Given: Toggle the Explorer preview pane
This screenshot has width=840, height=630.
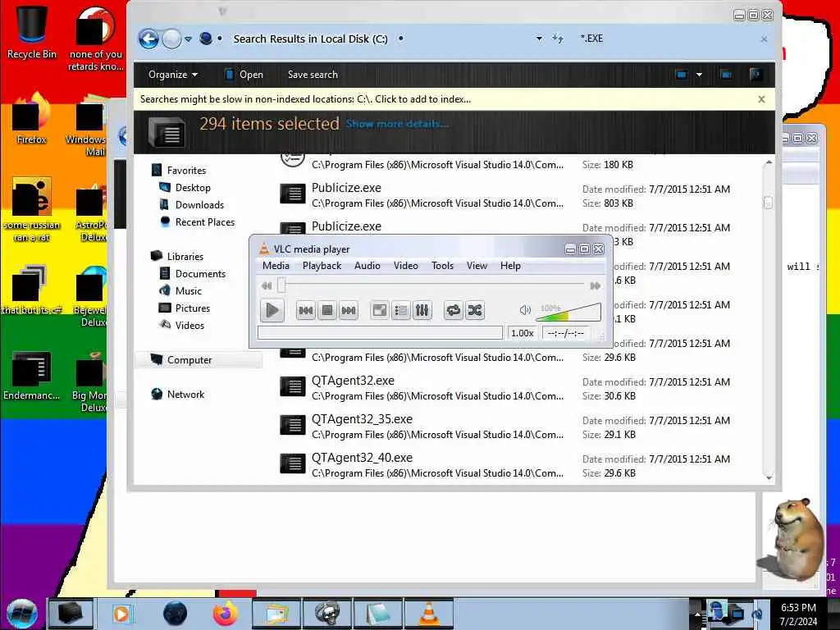Looking at the screenshot, I should 726,75.
